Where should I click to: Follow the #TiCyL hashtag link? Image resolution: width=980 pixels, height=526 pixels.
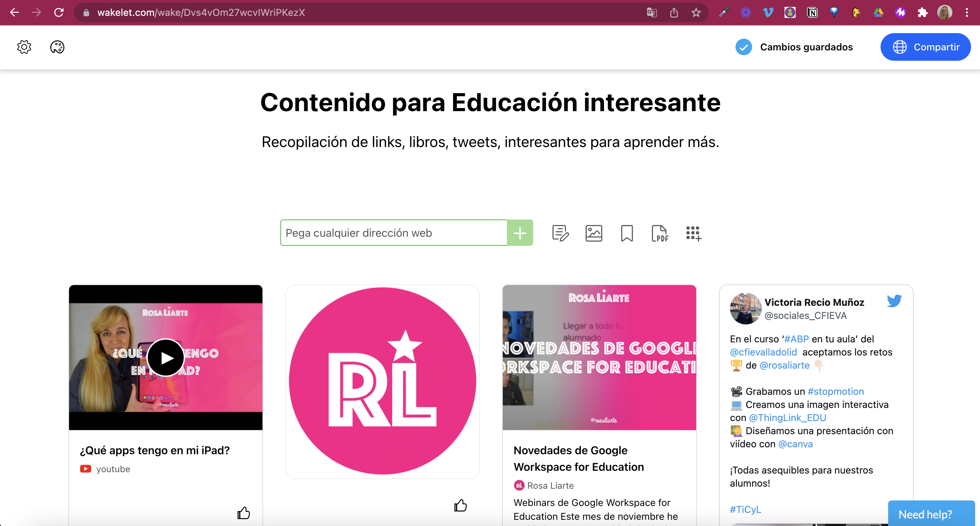coord(745,509)
